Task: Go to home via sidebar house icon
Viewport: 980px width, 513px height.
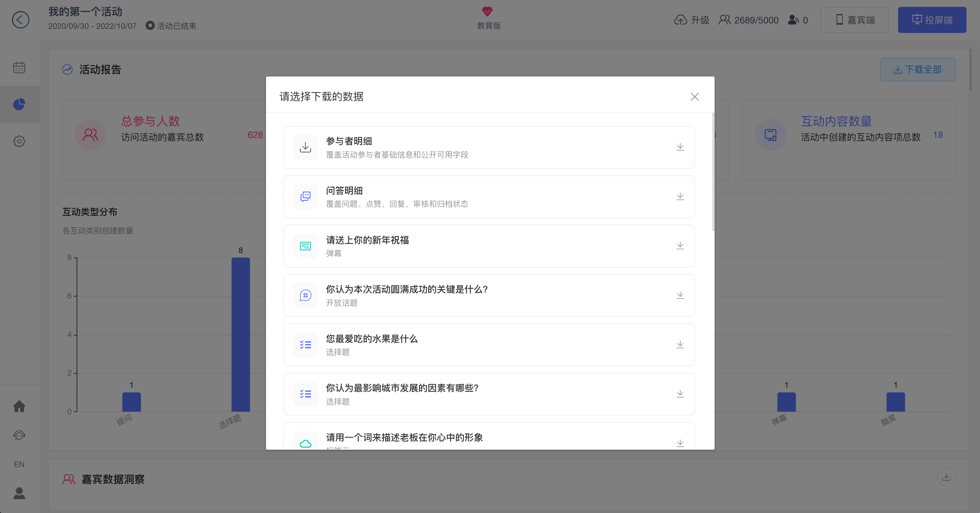Action: tap(19, 406)
